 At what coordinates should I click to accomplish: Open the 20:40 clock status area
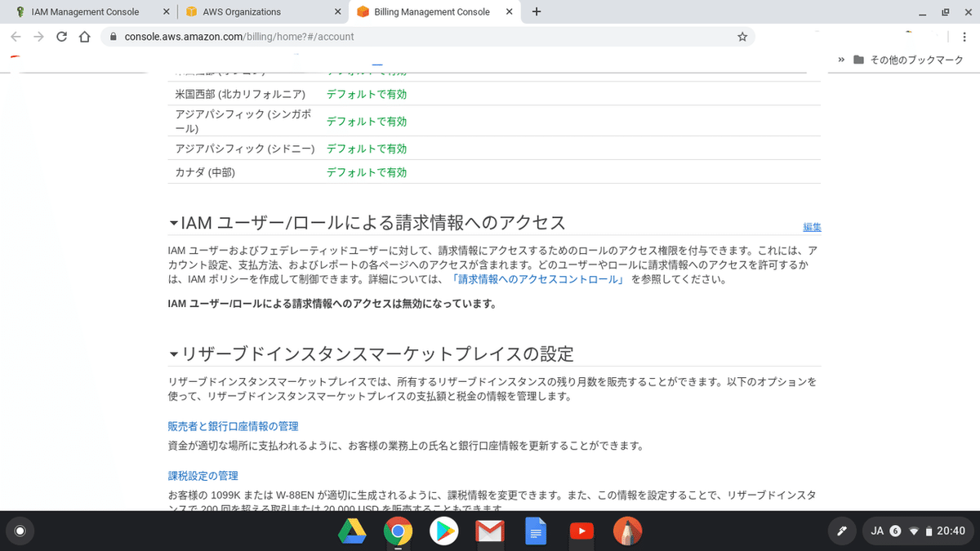951,531
